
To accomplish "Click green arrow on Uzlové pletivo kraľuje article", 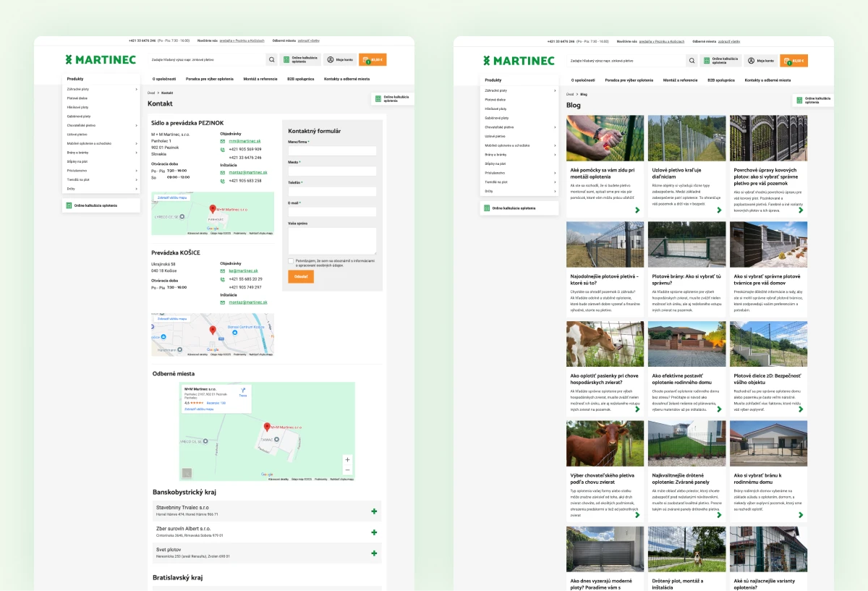I will click(719, 211).
